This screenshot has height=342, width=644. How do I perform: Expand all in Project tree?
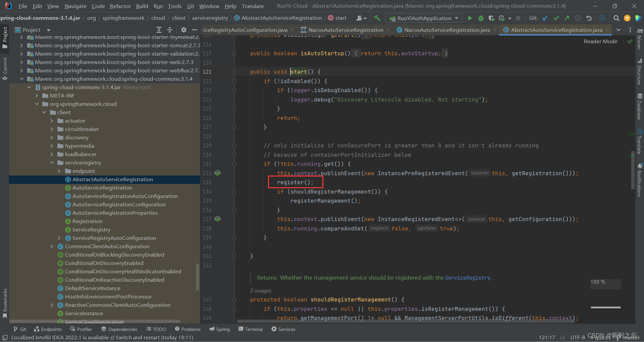tap(159, 30)
